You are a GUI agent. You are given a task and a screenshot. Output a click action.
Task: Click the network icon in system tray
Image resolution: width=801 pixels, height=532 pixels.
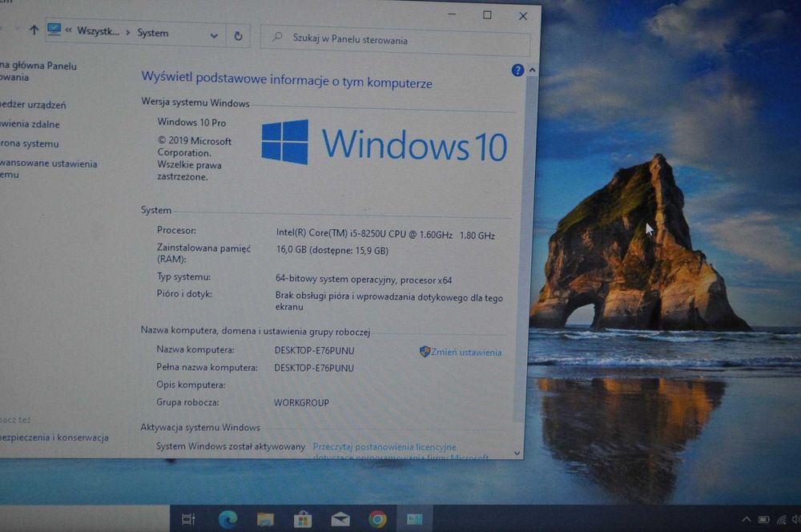click(x=782, y=520)
